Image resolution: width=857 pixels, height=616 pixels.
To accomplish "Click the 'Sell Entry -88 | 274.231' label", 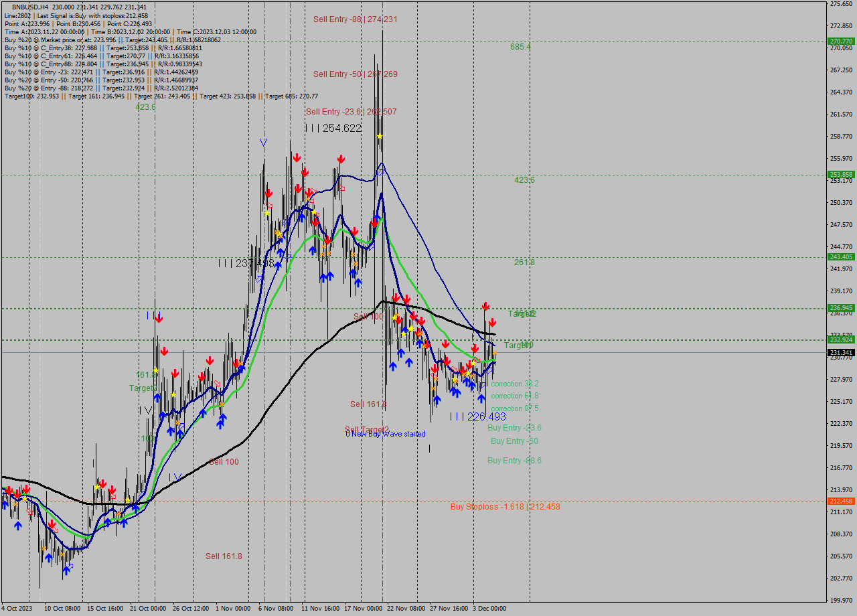I will coord(355,19).
